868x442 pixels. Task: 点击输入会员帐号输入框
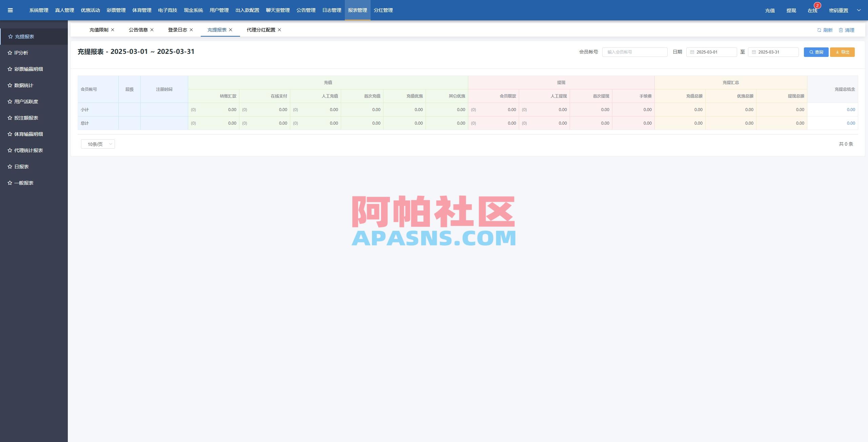tap(635, 52)
